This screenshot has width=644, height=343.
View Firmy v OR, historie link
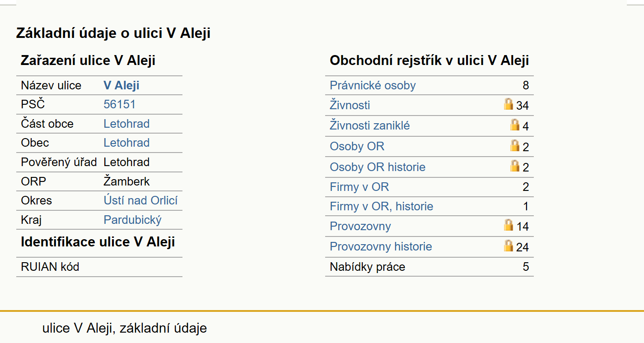[x=382, y=207]
